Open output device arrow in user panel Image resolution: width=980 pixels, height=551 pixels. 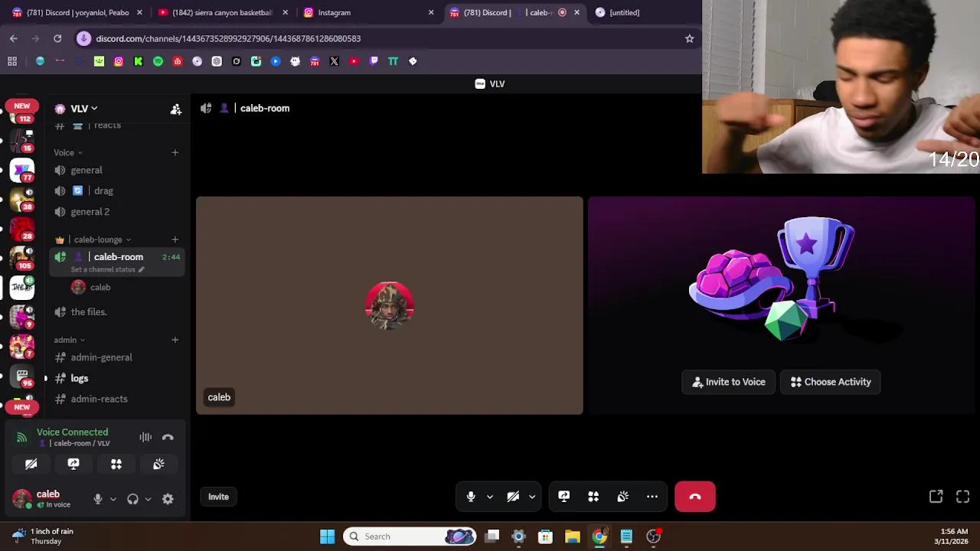pos(148,499)
